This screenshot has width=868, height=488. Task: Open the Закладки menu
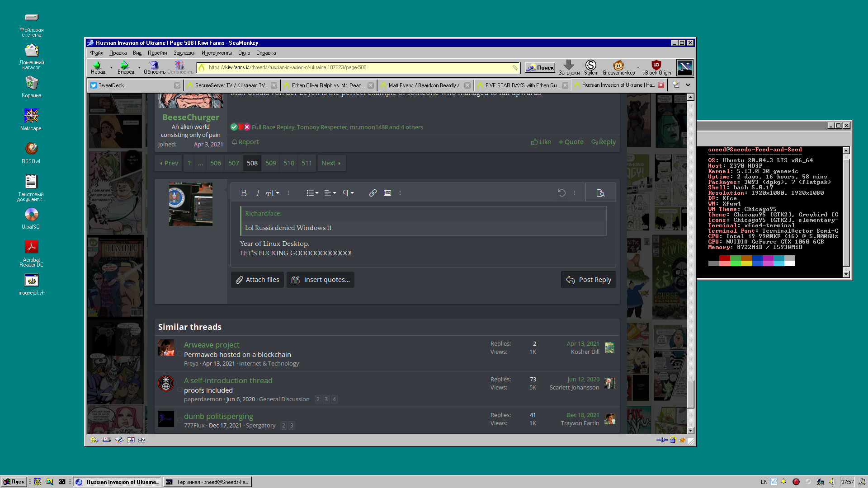(184, 53)
